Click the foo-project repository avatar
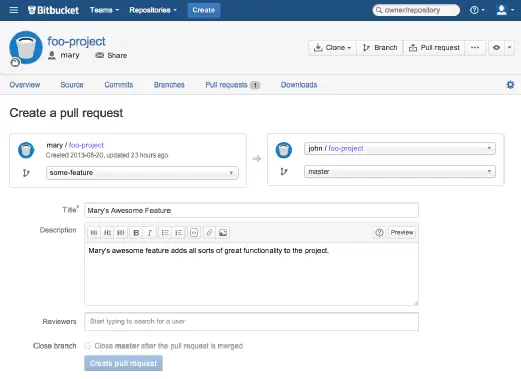The image size is (521, 379). [x=26, y=48]
